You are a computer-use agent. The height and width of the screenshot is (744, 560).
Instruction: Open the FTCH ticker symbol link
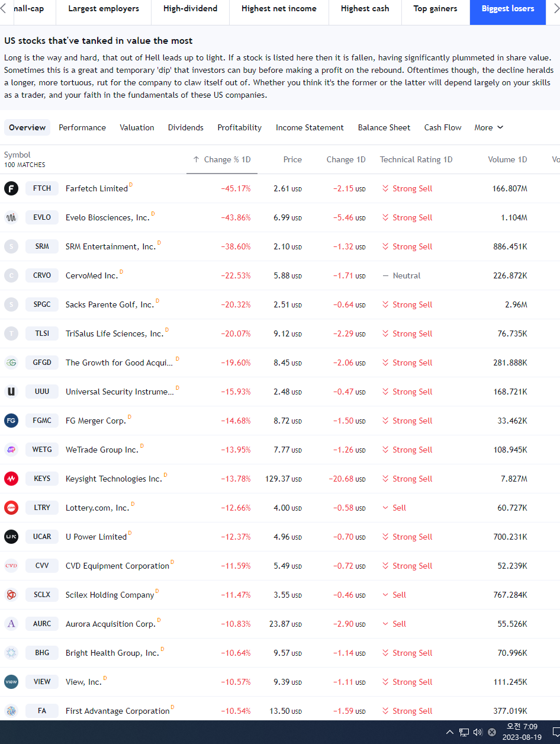point(42,188)
